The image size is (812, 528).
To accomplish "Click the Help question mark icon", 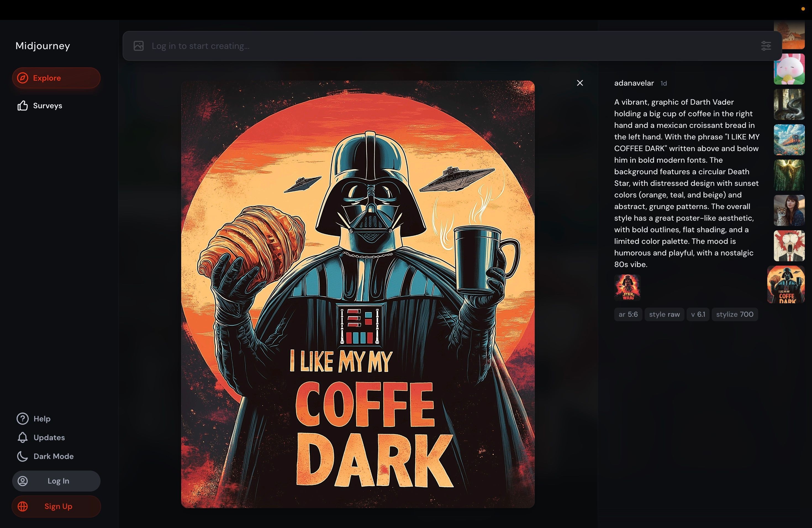I will point(23,419).
